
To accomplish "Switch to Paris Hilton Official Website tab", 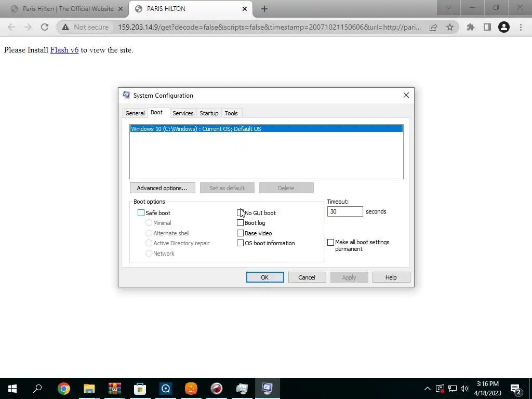I will point(64,9).
